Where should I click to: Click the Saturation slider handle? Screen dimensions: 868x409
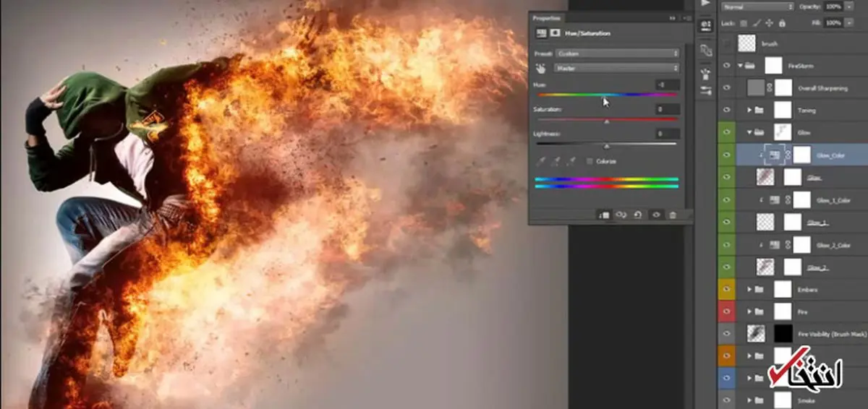tap(607, 121)
